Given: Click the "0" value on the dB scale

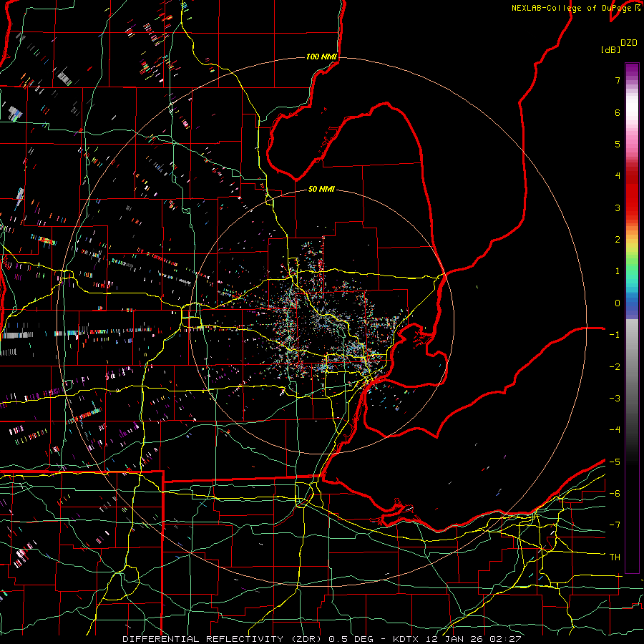Looking at the screenshot, I should coord(618,303).
